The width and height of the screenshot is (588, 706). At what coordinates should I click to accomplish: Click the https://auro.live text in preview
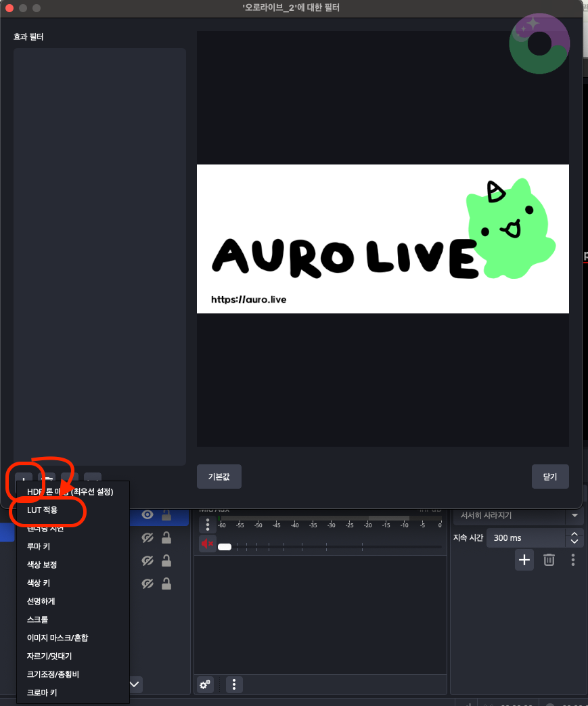point(248,299)
